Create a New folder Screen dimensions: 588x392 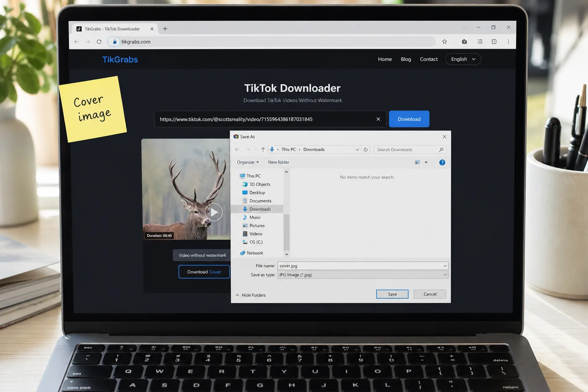(278, 162)
